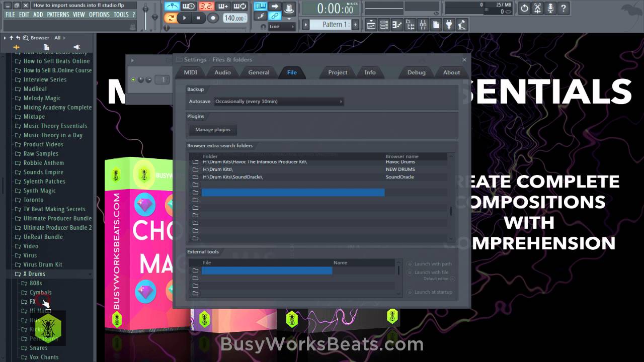Switch to the Audio settings tab

pos(222,72)
